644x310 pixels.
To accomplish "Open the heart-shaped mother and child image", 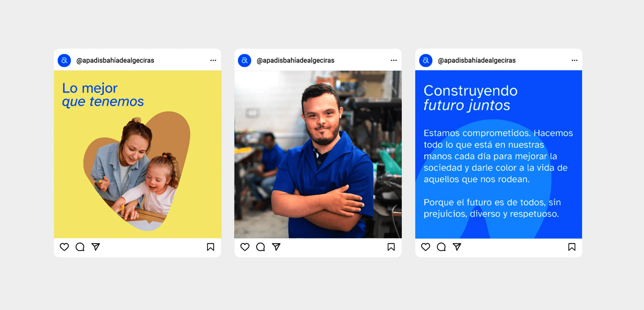I will tap(137, 171).
